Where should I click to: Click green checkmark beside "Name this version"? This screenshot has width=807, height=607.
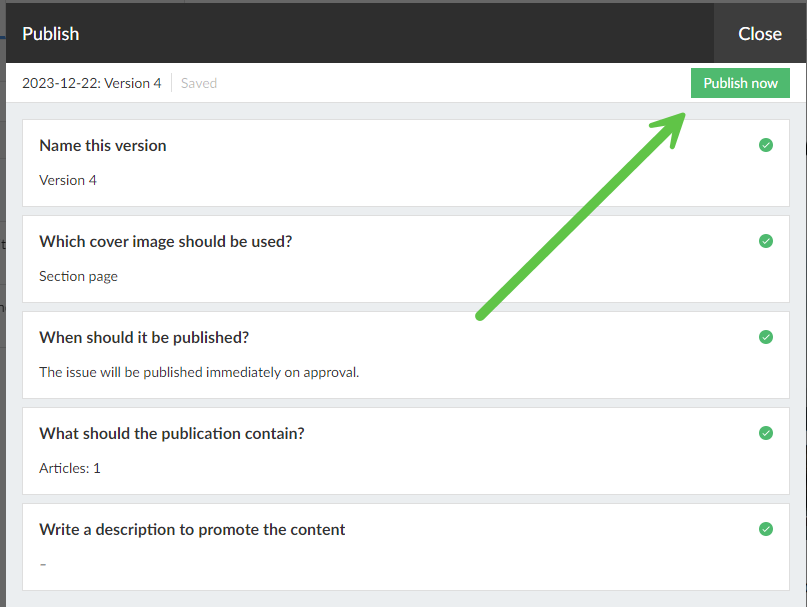coord(765,145)
